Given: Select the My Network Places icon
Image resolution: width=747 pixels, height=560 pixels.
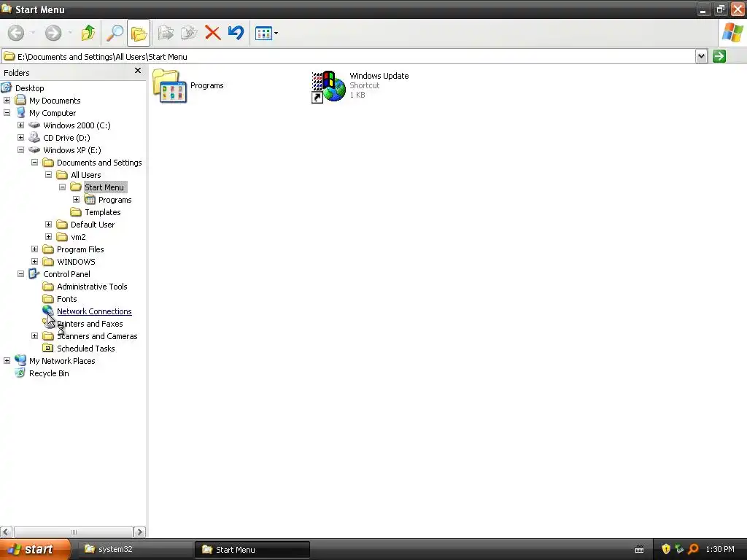Looking at the screenshot, I should [20, 360].
